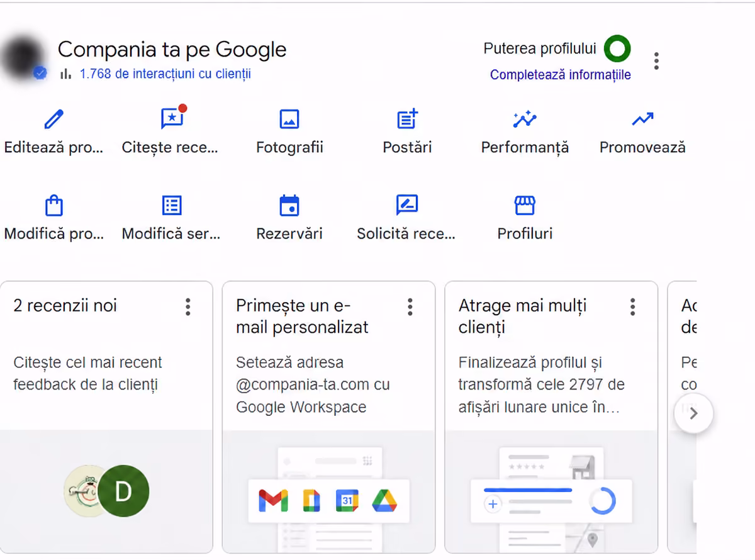Click Solicită recenzii review request icon
The width and height of the screenshot is (755, 560).
(407, 204)
